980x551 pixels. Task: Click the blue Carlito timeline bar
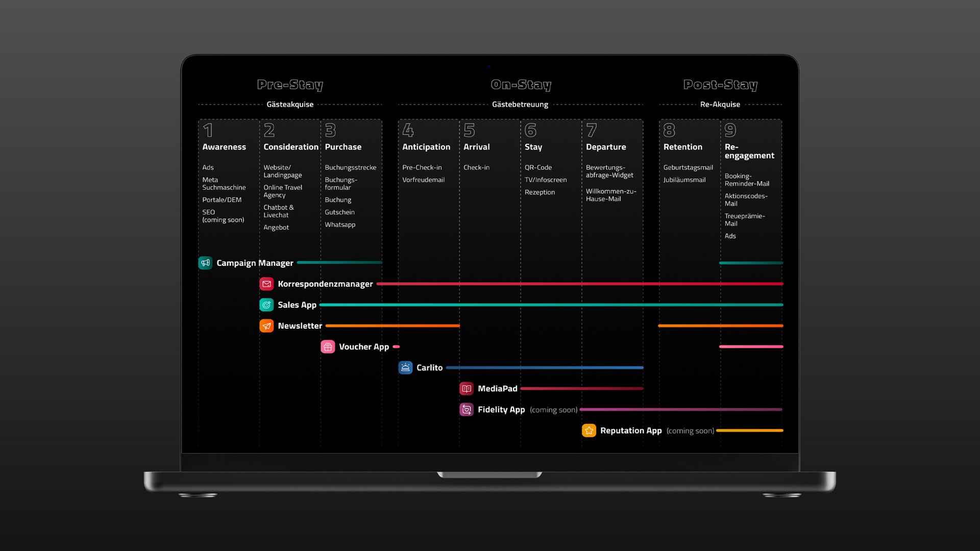pos(544,367)
